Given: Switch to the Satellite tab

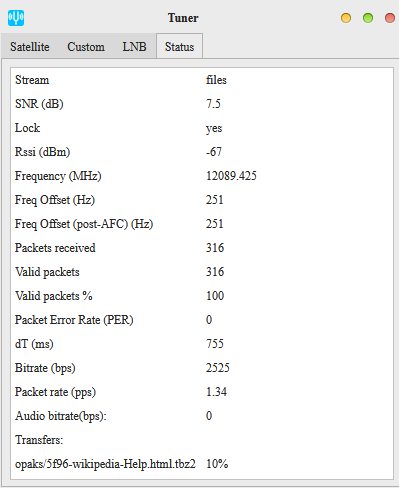Looking at the screenshot, I should coord(30,47).
